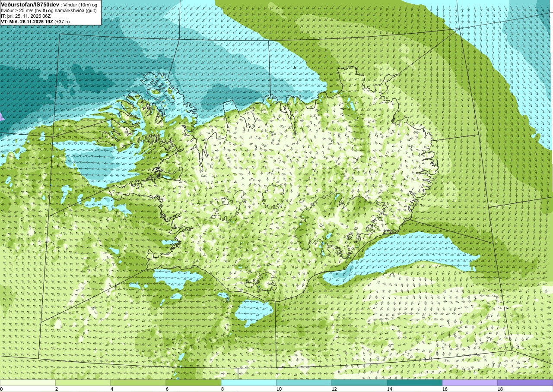Screen dimensions: 553x392
Task: Click the legend scale label "18"
Action: click(x=500, y=389)
